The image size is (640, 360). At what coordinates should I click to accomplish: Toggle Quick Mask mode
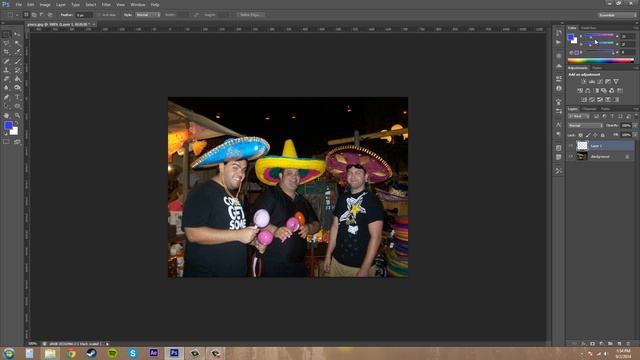[x=6, y=142]
